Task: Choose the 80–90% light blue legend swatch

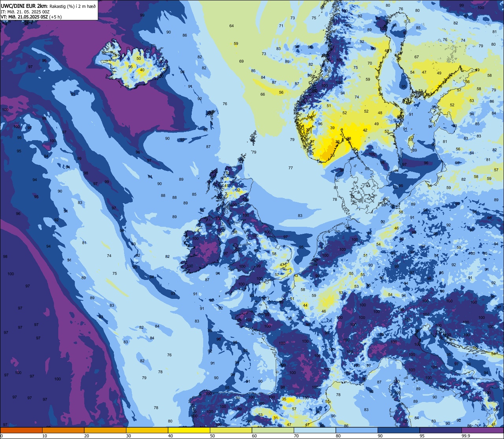Action: [x=357, y=430]
